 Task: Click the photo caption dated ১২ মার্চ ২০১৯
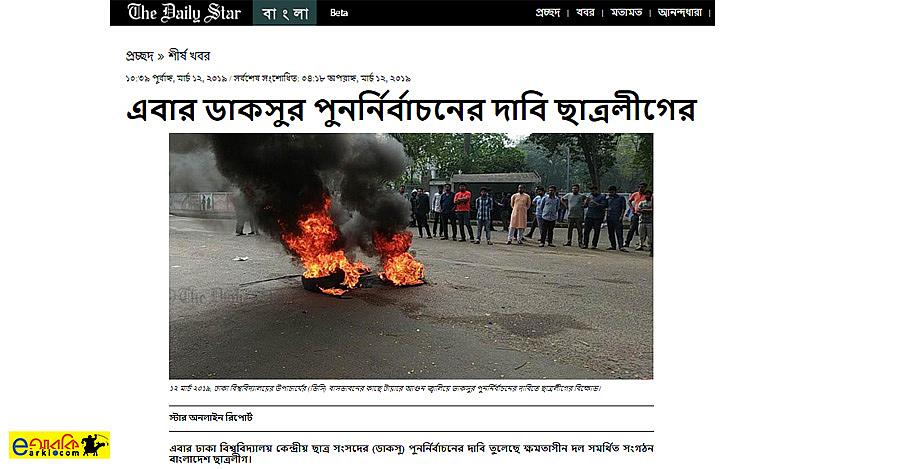pyautogui.click(x=385, y=389)
